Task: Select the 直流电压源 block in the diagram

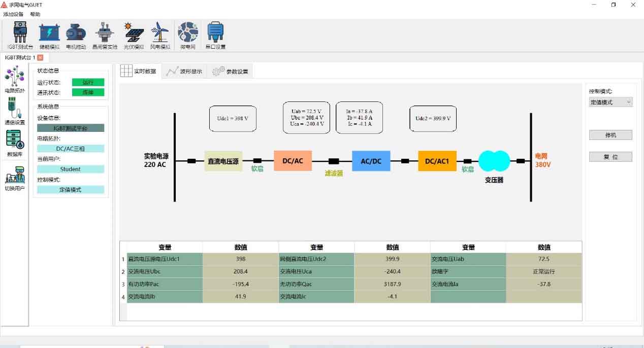Action: 223,161
